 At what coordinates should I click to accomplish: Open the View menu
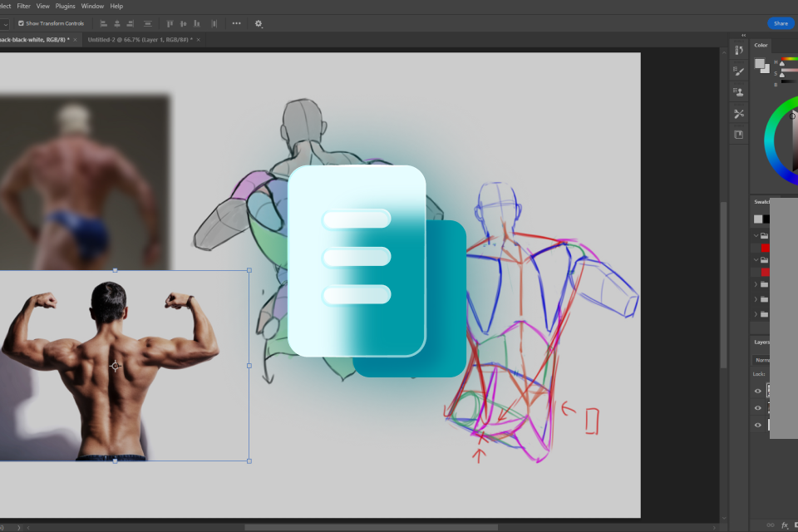[42, 6]
